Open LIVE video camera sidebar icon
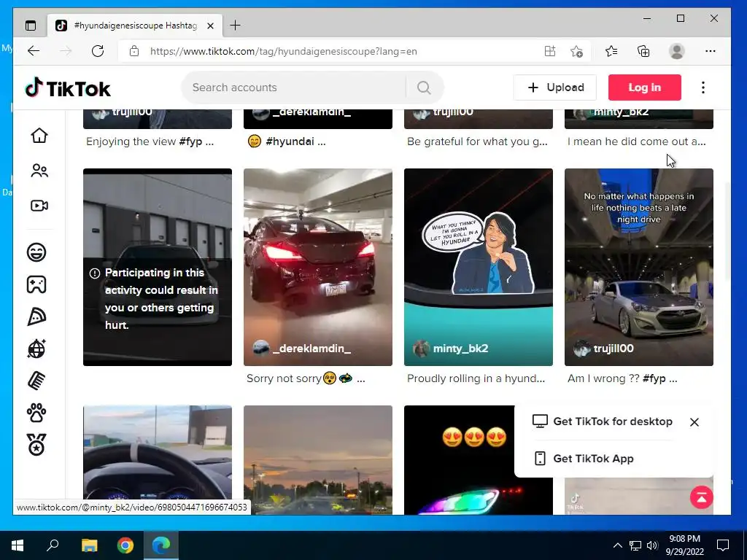 tap(39, 206)
